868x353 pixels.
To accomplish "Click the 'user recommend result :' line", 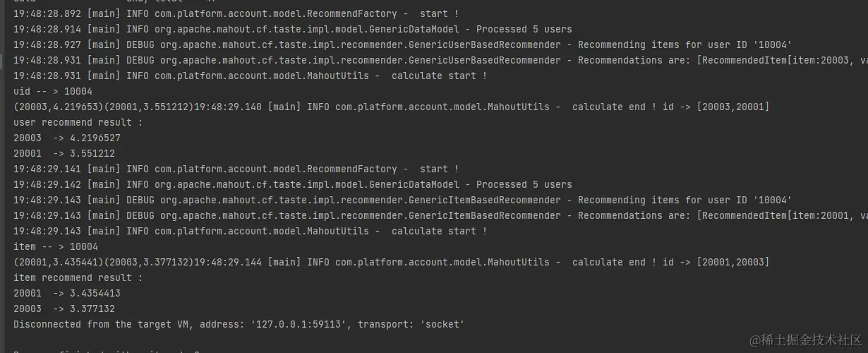I will pyautogui.click(x=78, y=123).
